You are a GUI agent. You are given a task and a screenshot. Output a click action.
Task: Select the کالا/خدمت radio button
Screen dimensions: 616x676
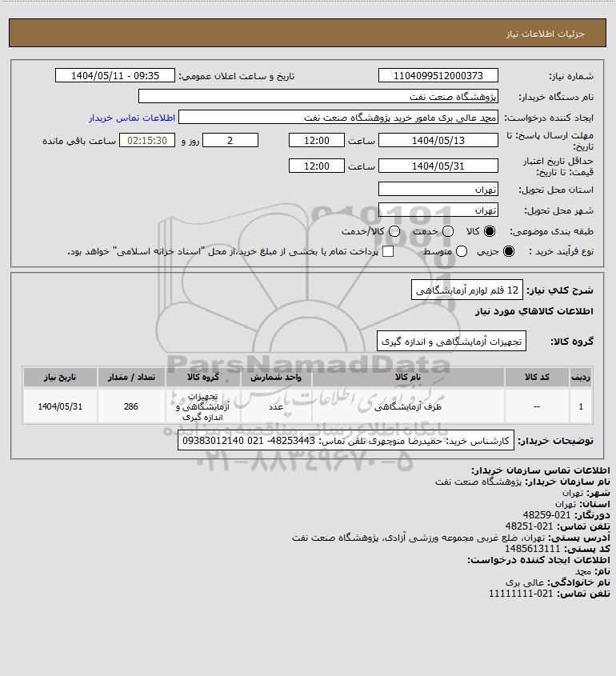click(x=394, y=231)
